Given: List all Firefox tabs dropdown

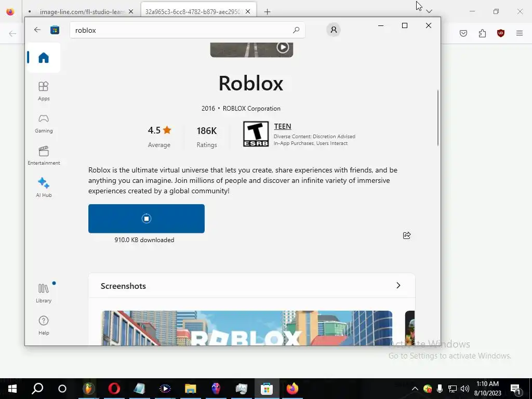Looking at the screenshot, I should point(429,11).
